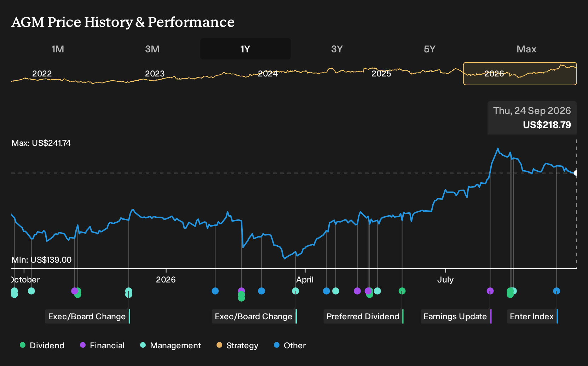Switch to the 3Y time range
The width and height of the screenshot is (588, 366).
[337, 49]
